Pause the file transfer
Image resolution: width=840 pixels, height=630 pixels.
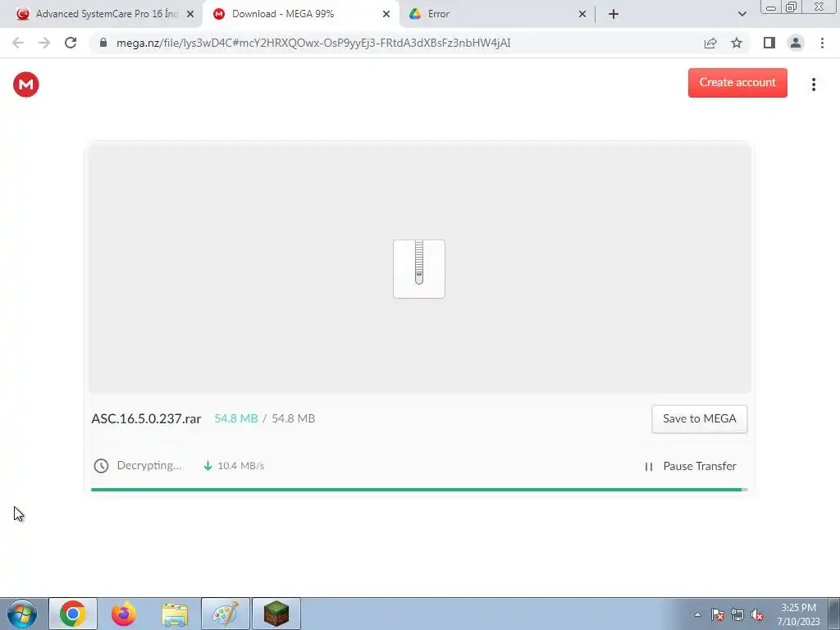[x=690, y=466]
